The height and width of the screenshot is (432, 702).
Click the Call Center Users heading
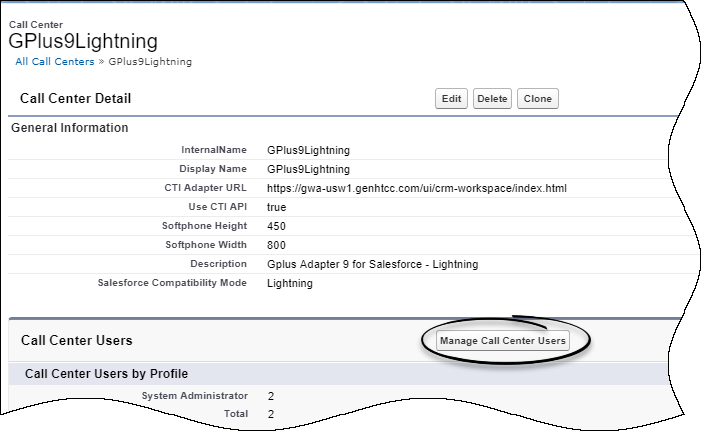(x=77, y=341)
